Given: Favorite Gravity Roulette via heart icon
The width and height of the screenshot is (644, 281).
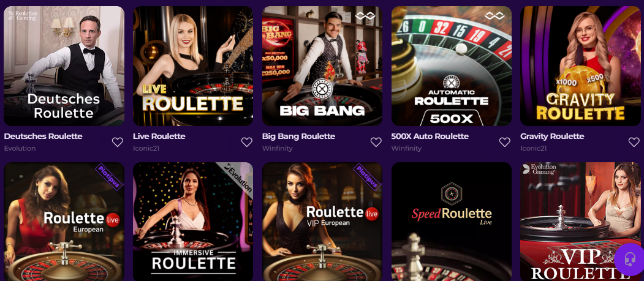Looking at the screenshot, I should pyautogui.click(x=634, y=142).
